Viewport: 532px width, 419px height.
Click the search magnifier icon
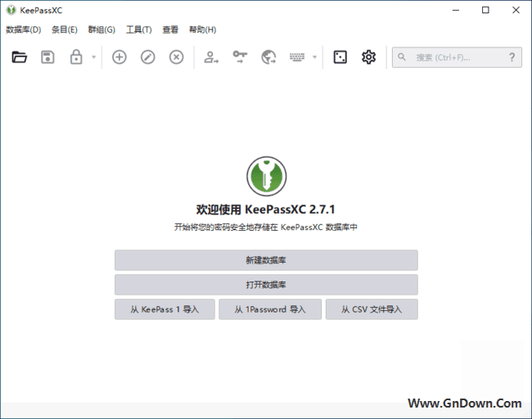(x=402, y=57)
